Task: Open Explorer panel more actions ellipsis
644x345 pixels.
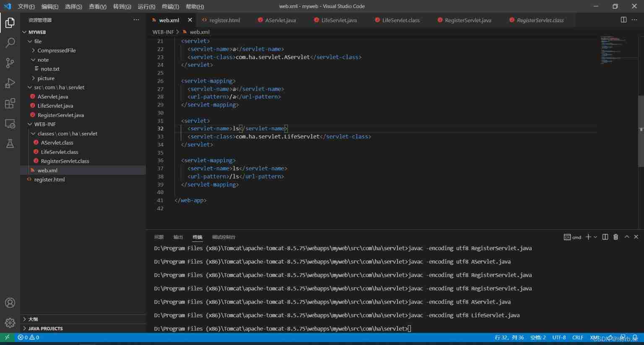Action: [x=136, y=20]
